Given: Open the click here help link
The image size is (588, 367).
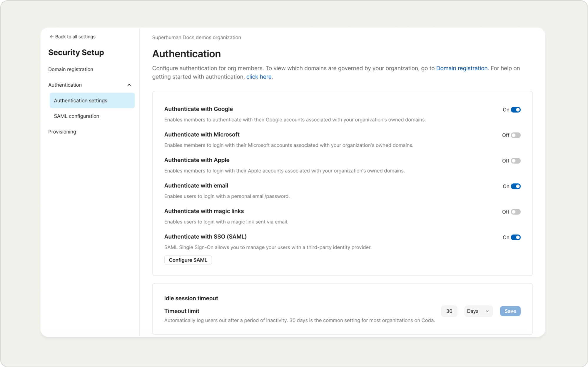Looking at the screenshot, I should tap(259, 77).
